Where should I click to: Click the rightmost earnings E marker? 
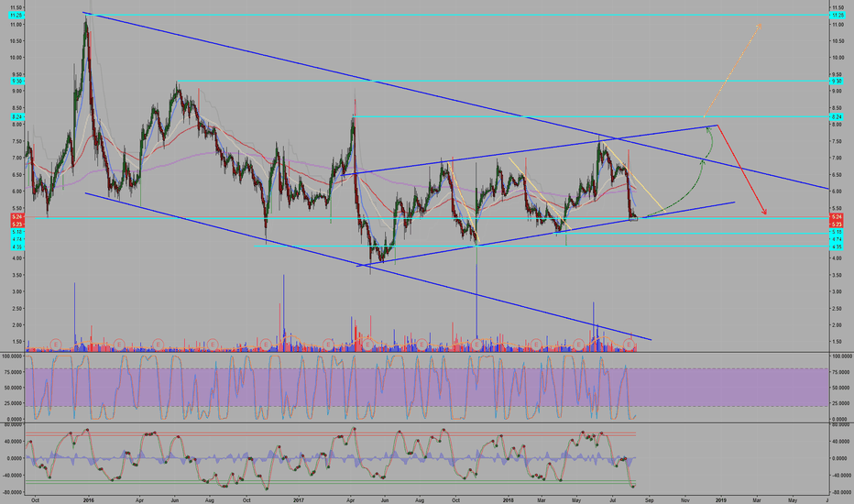630,345
